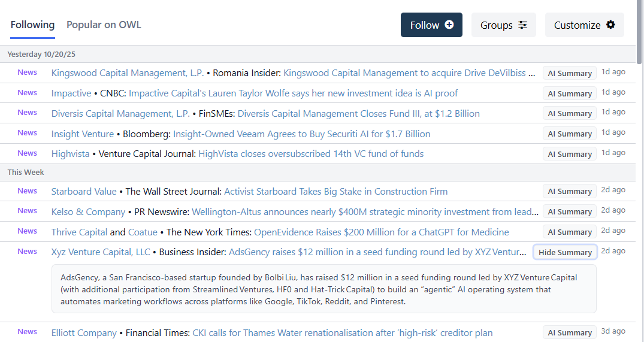Click the Xyz Venture Capital, LLC link
The height and width of the screenshot is (342, 644).
[101, 252]
